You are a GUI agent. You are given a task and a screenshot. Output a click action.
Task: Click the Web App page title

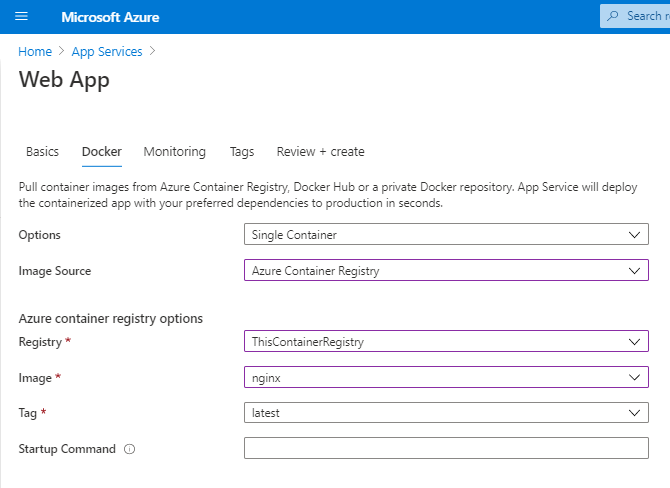64,80
